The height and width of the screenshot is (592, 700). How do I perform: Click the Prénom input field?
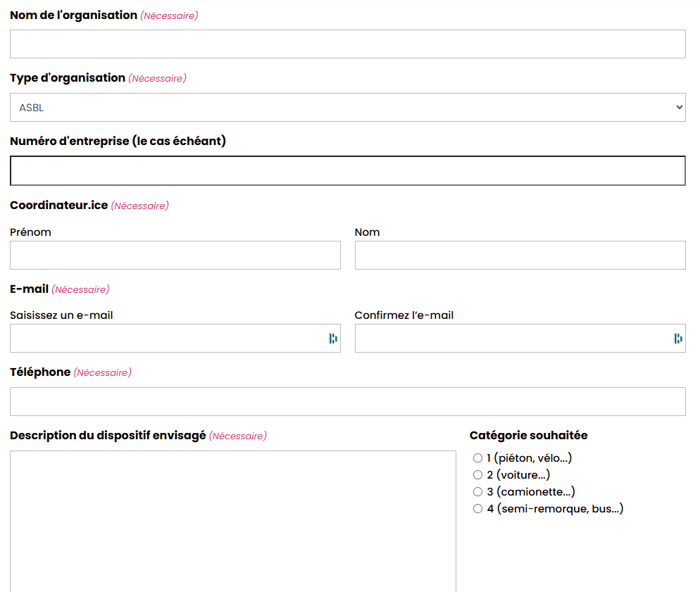[x=175, y=256]
